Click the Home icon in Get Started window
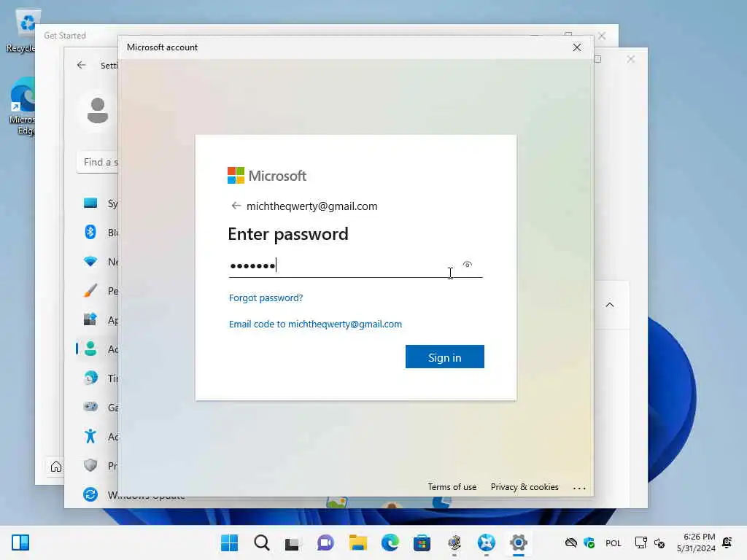747x560 pixels. click(56, 466)
